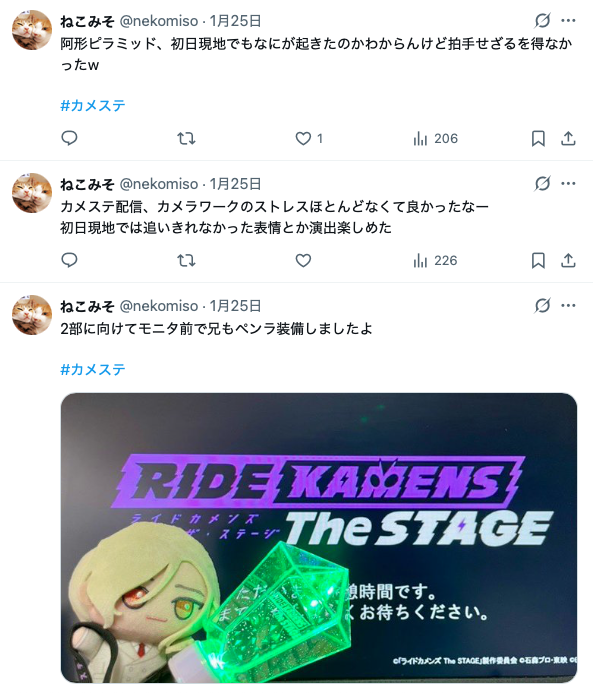This screenshot has width=593, height=693.
Task: Retweet the 阿形ピラミッド tweet
Action: click(x=186, y=139)
